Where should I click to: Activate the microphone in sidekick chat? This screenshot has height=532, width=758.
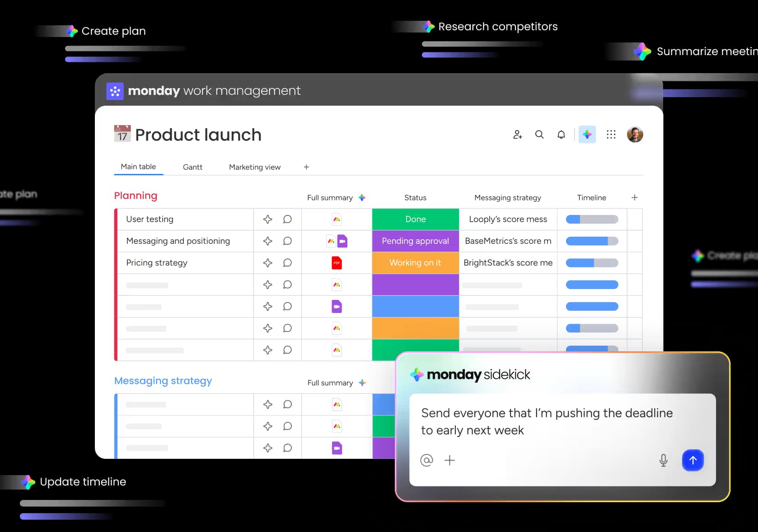(x=663, y=460)
